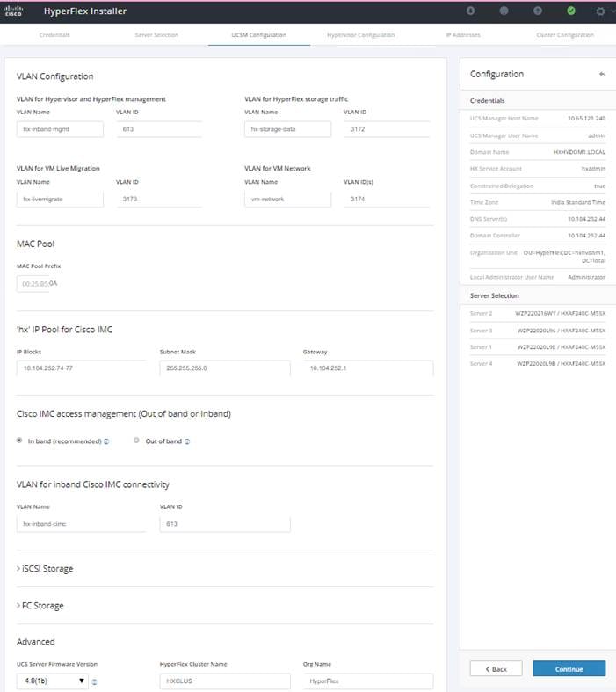This screenshot has height=692, width=616.
Task: Collapse the Configuration panel with arrow icon
Action: pos(602,74)
